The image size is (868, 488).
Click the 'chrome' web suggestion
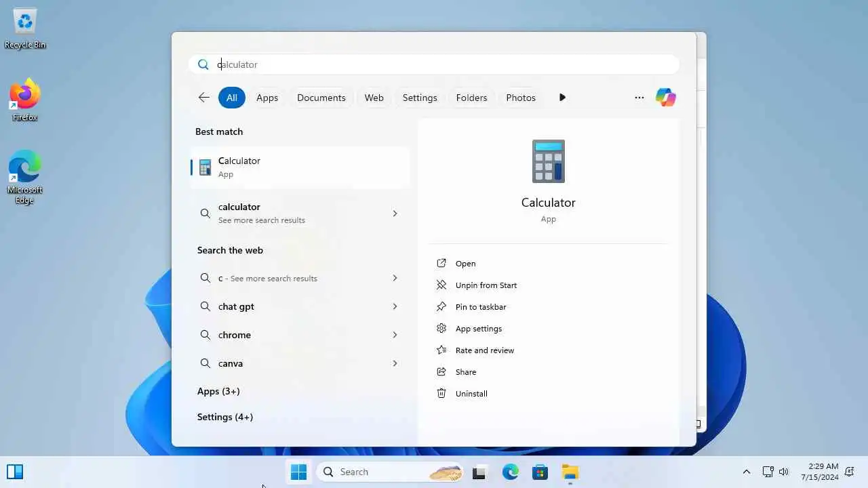(300, 335)
